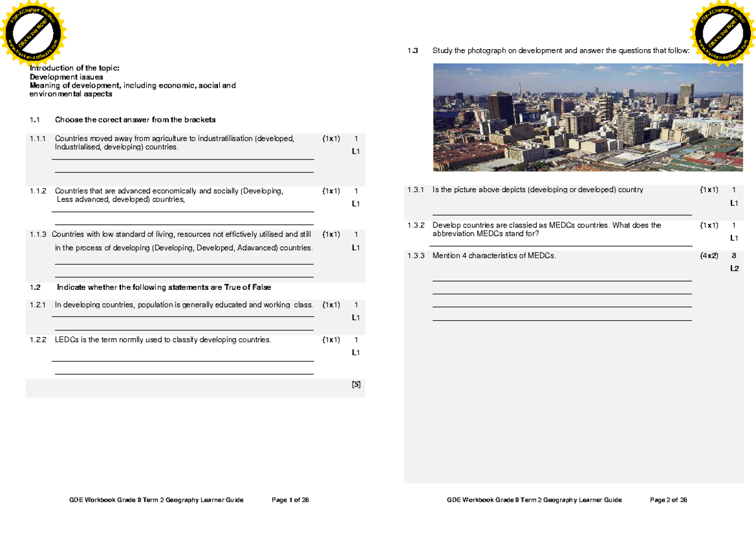
Task: Click the (1x1) mark for question 1.3.1
Action: 709,190
